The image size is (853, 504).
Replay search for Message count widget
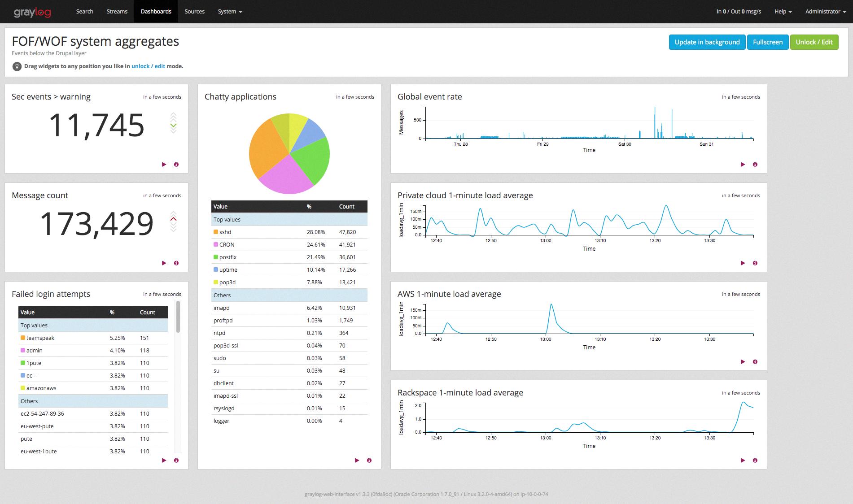[164, 263]
